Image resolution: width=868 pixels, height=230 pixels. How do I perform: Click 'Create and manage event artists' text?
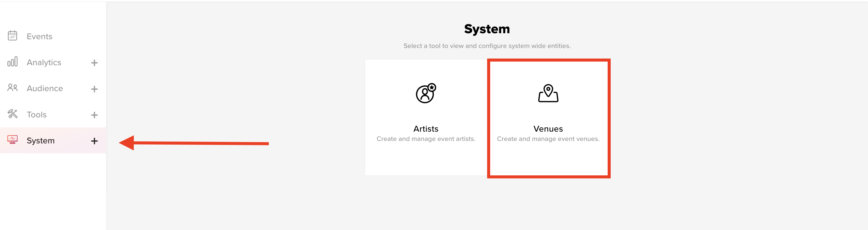coord(426,139)
